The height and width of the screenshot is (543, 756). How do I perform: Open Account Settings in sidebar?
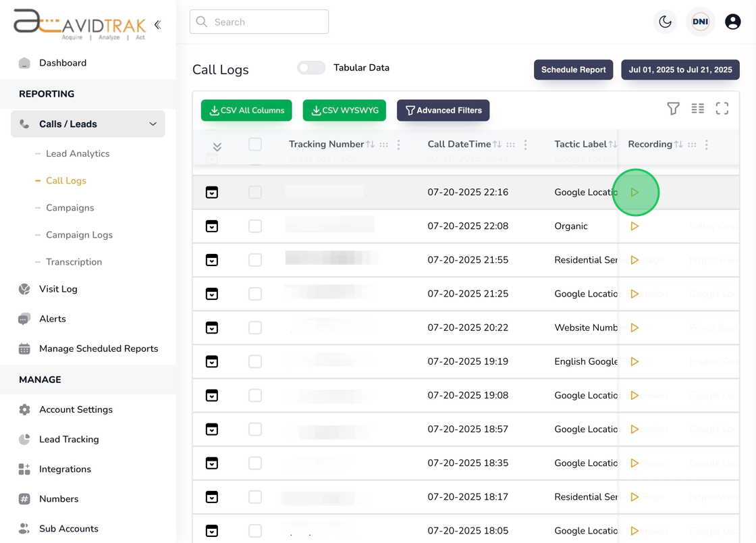click(76, 409)
